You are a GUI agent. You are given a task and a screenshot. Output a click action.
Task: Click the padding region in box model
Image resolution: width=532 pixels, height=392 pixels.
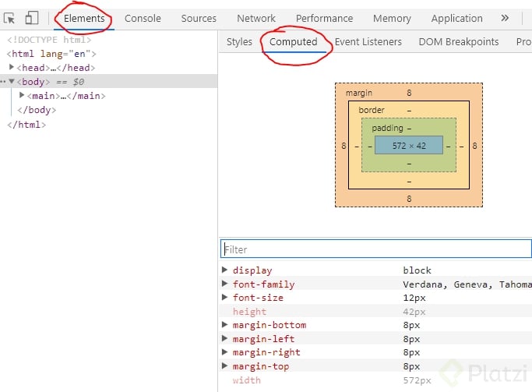388,128
